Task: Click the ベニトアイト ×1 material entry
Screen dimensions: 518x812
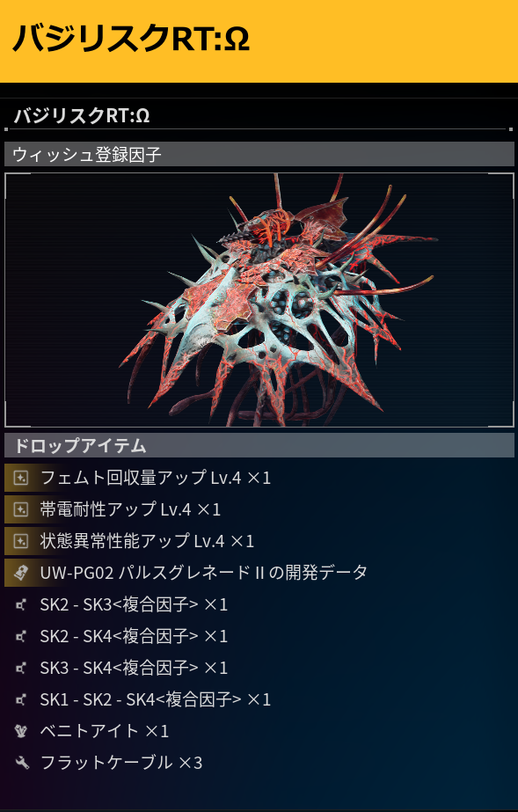Action: tap(259, 731)
